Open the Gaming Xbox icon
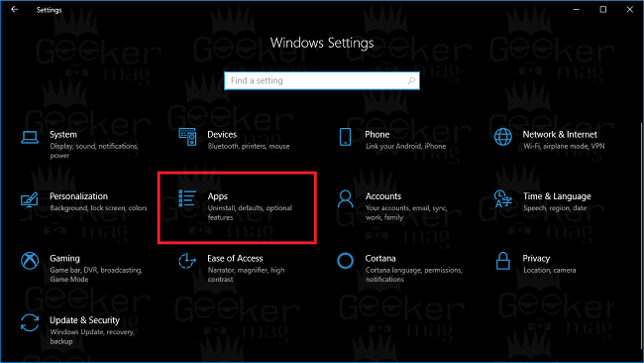 (30, 261)
